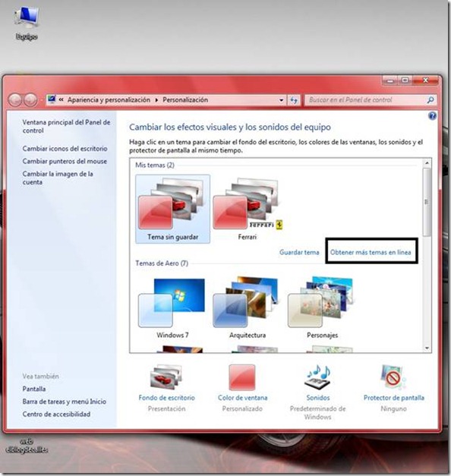The width and height of the screenshot is (451, 476).
Task: Click Guardar tema link
Action: 299,252
